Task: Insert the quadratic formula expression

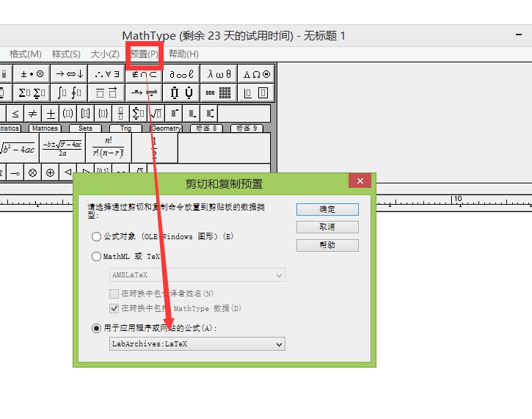Action: click(x=62, y=148)
